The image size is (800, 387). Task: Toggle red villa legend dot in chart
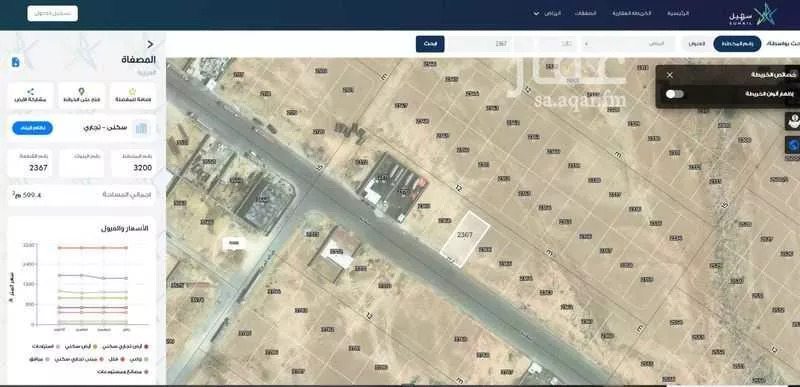click(x=122, y=359)
